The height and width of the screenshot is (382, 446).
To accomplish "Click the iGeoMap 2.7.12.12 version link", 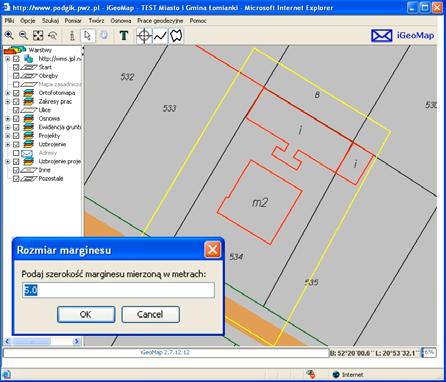I will (x=165, y=352).
